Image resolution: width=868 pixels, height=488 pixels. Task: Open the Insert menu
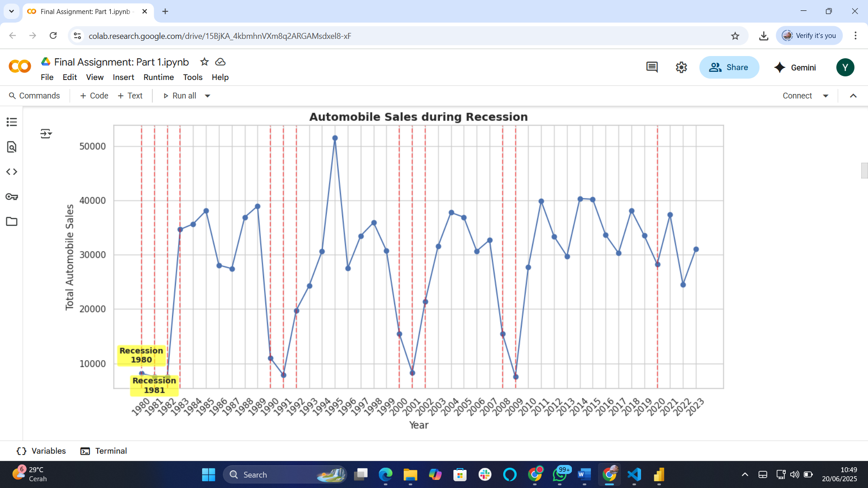123,77
